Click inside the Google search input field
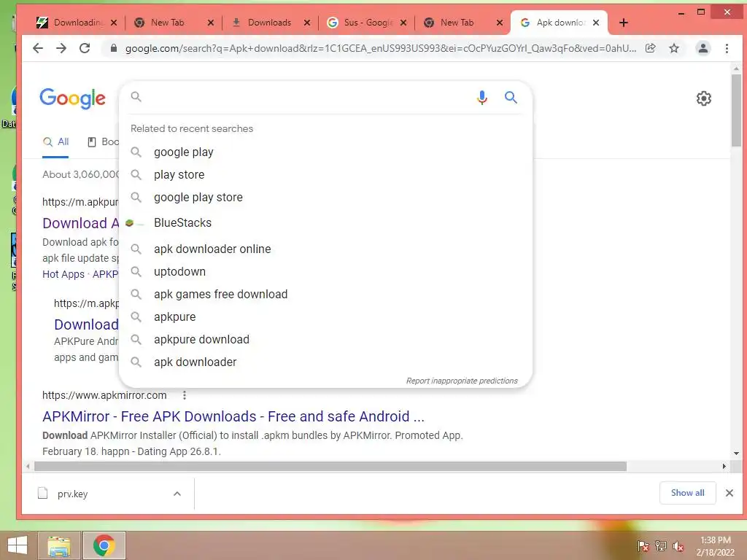The image size is (747, 560). point(305,98)
